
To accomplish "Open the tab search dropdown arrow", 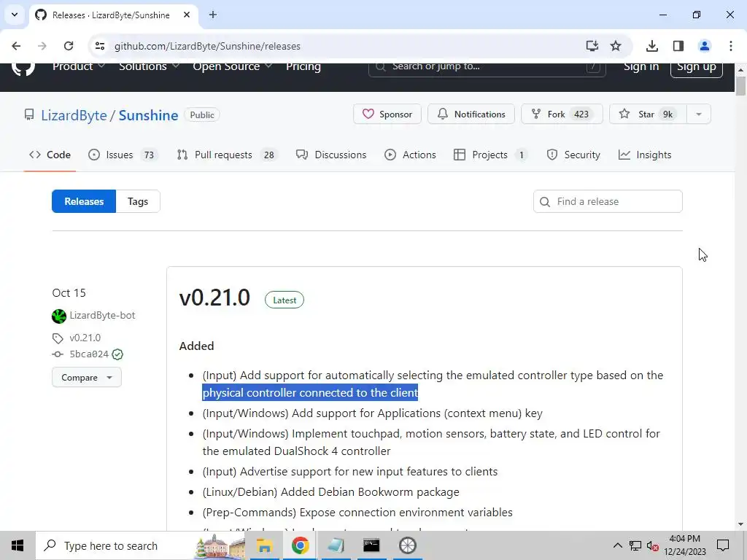I will click(15, 15).
